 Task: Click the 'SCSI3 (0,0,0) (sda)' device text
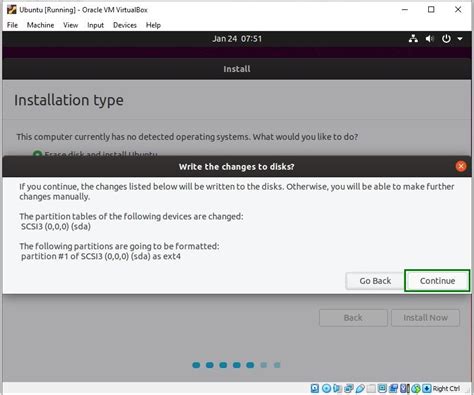tap(56, 227)
